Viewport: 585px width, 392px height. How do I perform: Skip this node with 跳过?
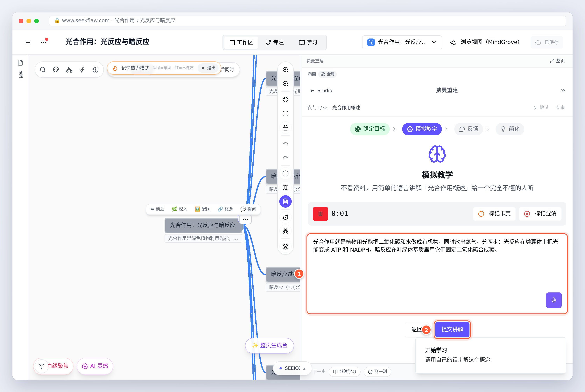pyautogui.click(x=541, y=108)
